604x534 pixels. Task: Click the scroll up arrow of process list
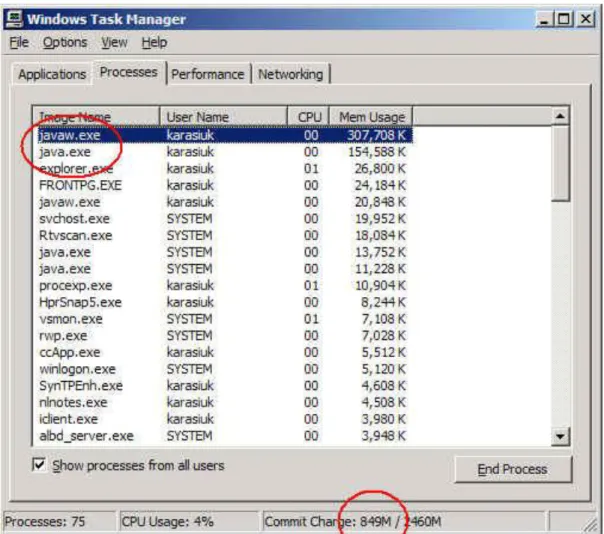pyautogui.click(x=560, y=116)
